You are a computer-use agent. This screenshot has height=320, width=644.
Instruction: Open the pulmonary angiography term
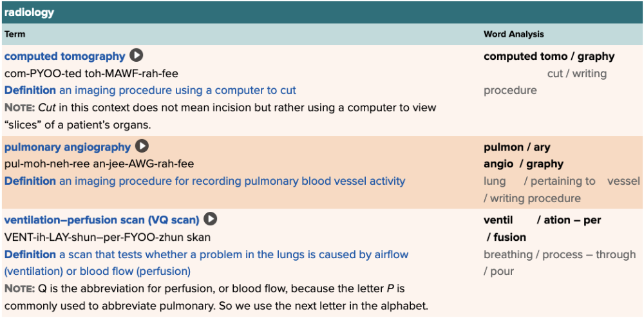[68, 147]
